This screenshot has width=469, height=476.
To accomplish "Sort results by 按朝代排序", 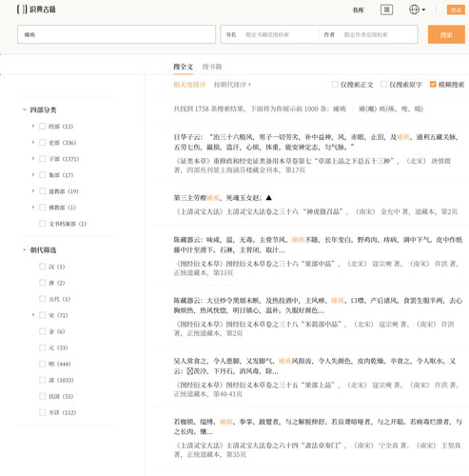I will click(x=232, y=85).
